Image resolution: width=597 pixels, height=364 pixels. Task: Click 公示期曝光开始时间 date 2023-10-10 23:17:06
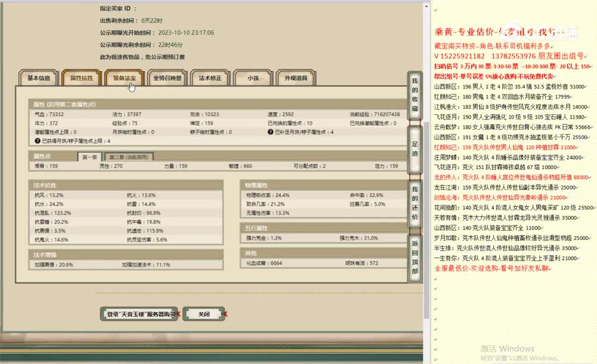coord(186,33)
